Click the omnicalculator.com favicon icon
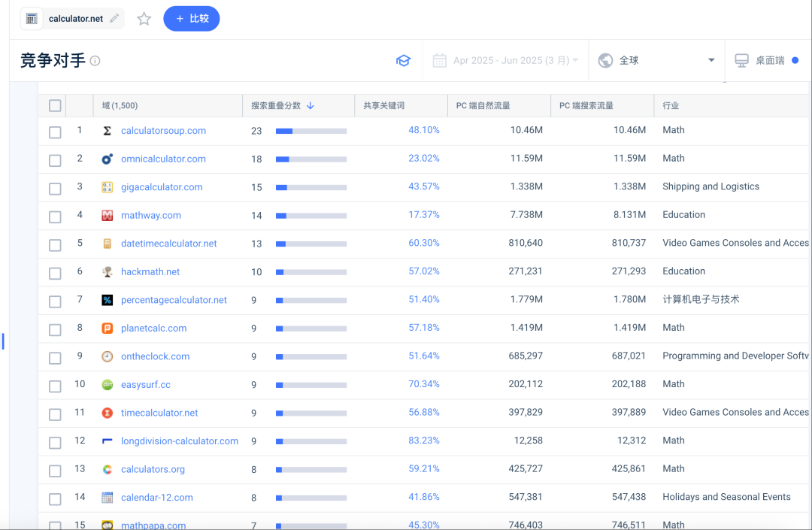 tap(108, 159)
